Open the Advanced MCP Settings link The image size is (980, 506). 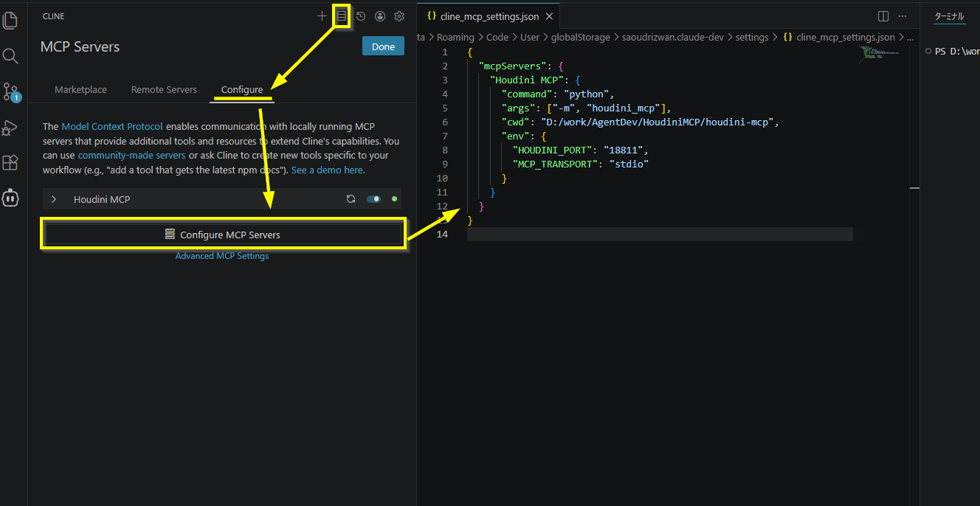tap(222, 256)
